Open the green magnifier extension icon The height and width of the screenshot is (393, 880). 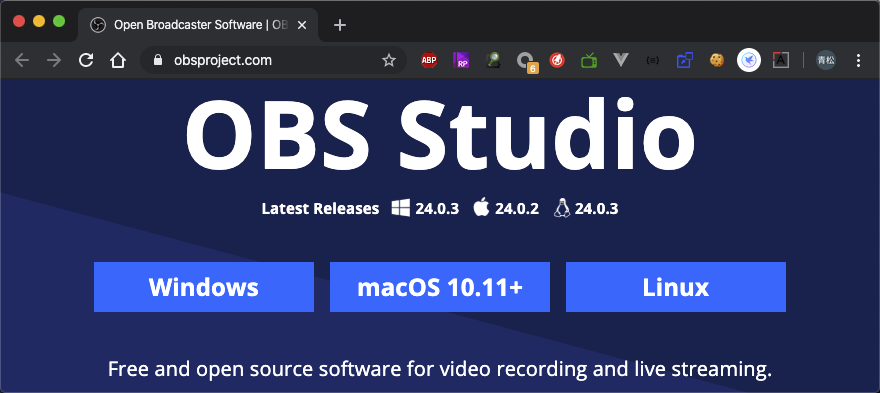tap(493, 60)
